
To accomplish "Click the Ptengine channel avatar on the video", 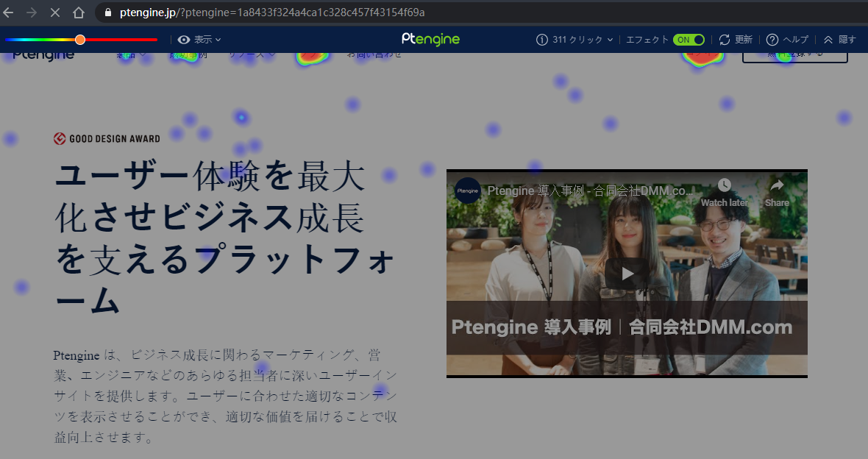I will [468, 191].
